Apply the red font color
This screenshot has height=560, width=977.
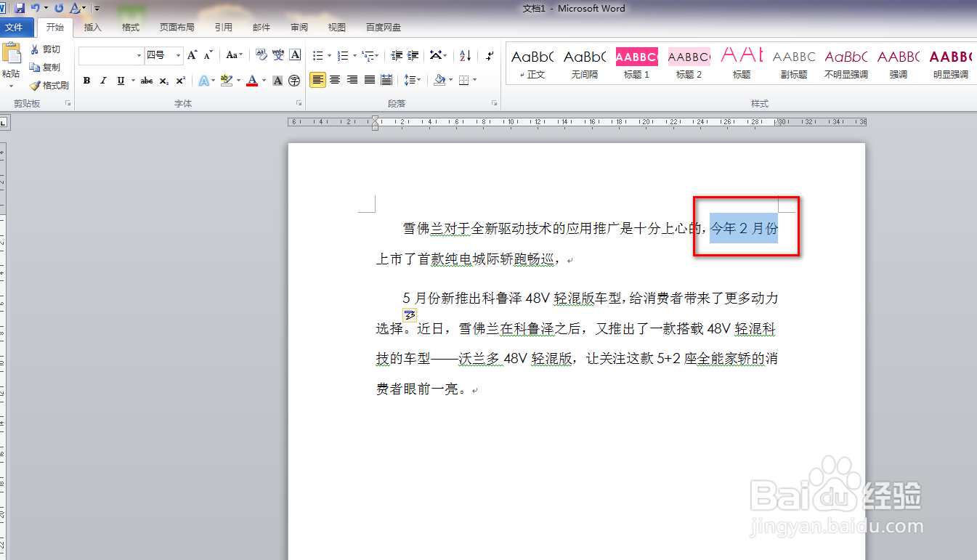tap(252, 81)
